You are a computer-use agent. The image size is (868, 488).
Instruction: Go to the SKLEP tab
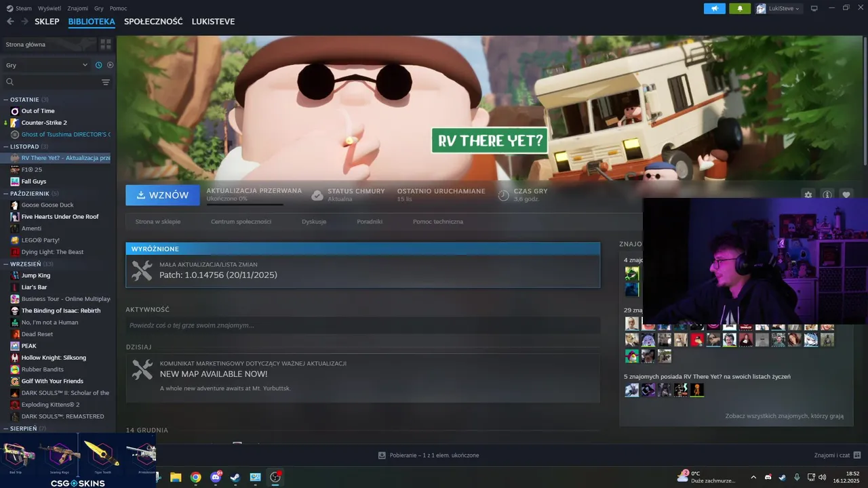point(47,22)
